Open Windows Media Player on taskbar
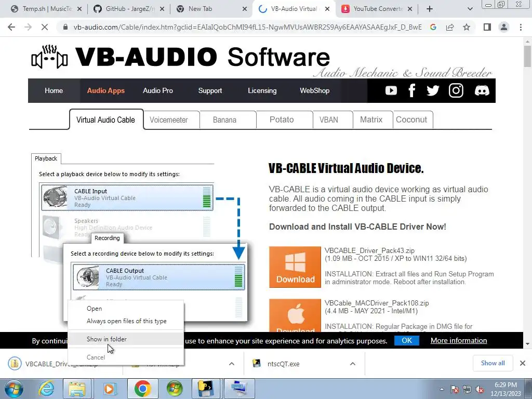 point(109,389)
